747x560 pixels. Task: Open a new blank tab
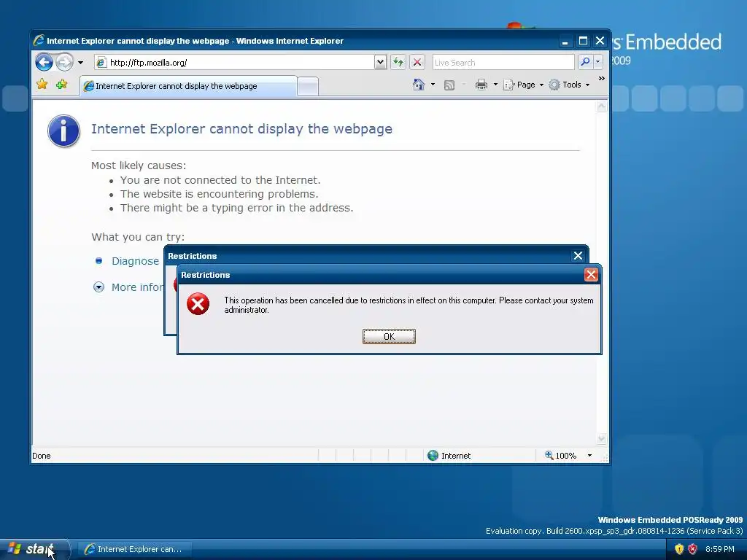[x=308, y=87]
